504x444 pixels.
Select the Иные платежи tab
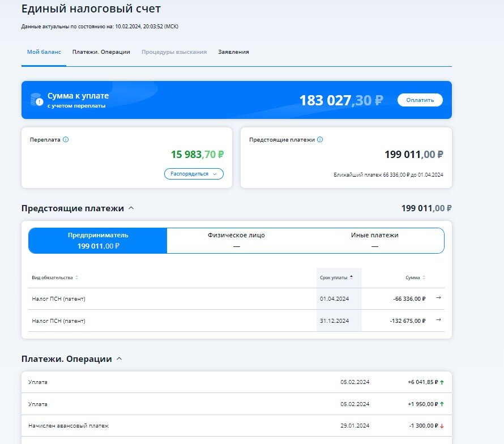point(375,241)
